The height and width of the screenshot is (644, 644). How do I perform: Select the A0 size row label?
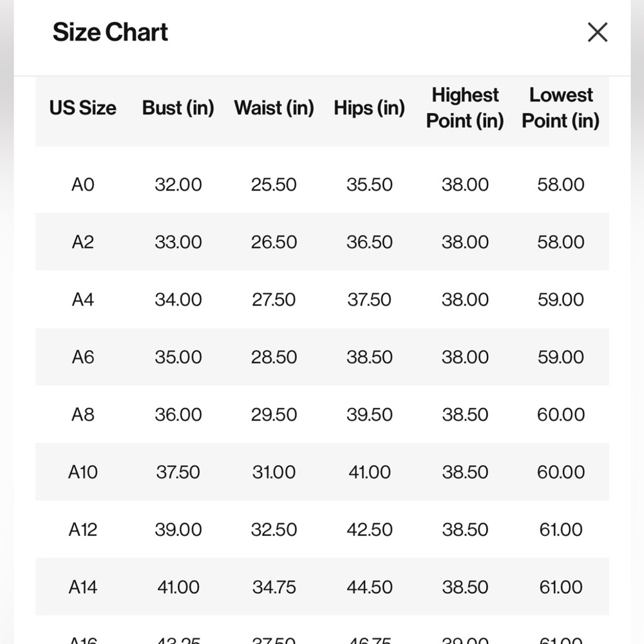tap(82, 184)
